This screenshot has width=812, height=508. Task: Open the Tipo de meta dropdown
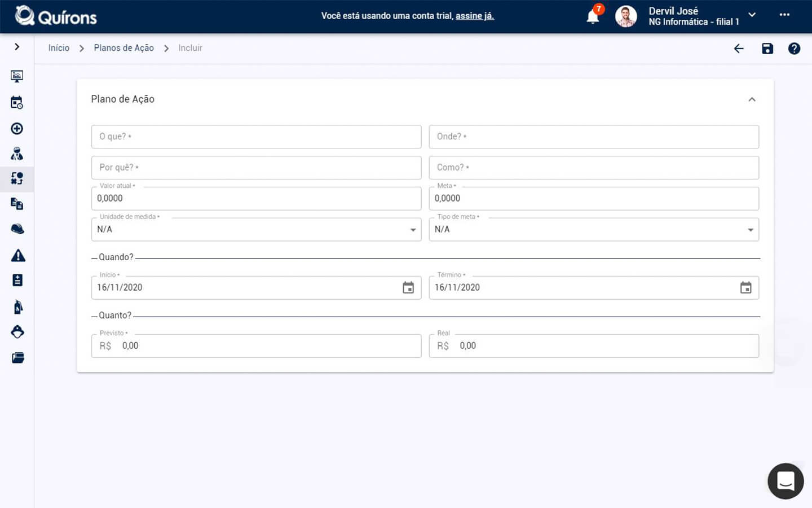(593, 230)
